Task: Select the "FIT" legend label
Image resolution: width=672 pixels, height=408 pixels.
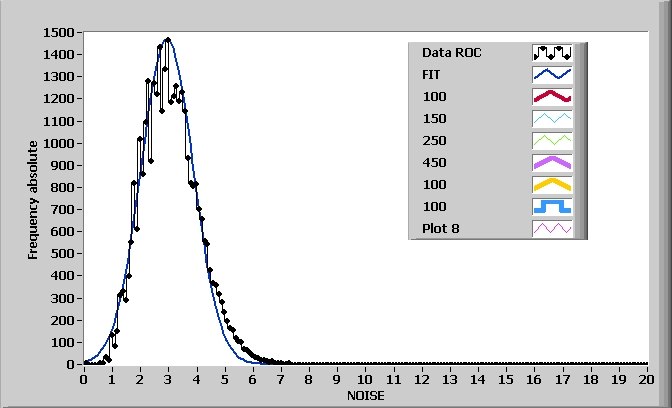Action: pyautogui.click(x=433, y=74)
